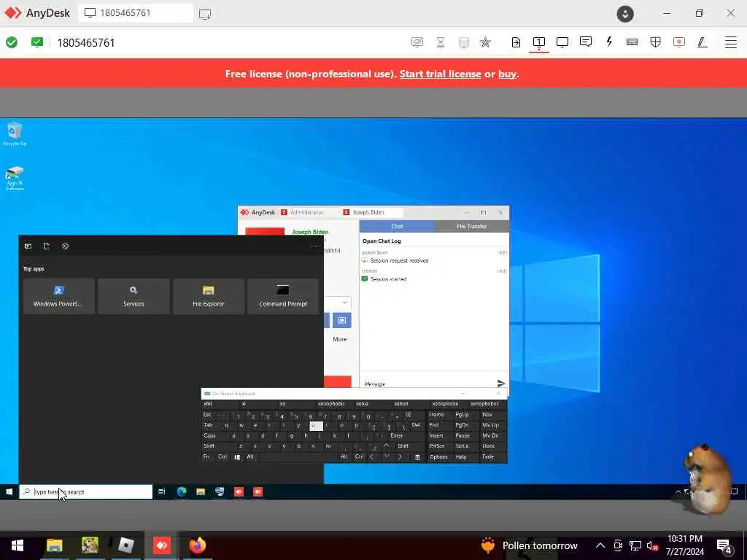Click the remote taskbar search box
Screen dimensions: 747x560
click(x=86, y=491)
